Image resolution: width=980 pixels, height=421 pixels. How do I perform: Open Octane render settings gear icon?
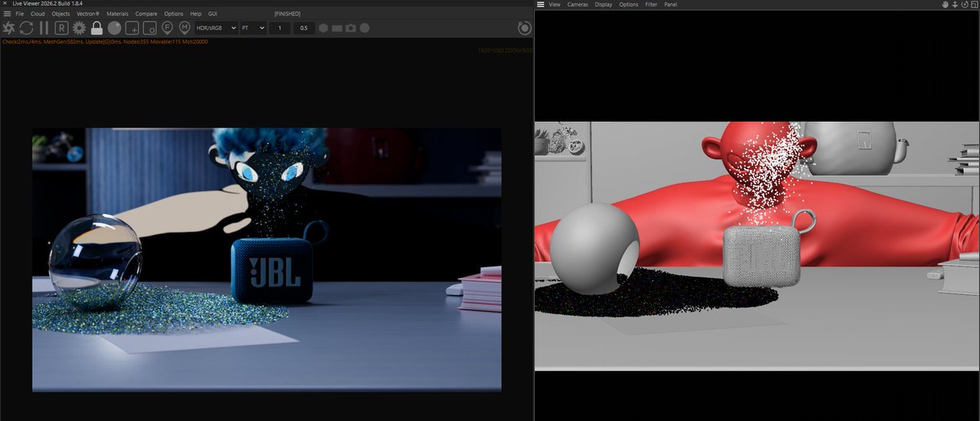[79, 28]
